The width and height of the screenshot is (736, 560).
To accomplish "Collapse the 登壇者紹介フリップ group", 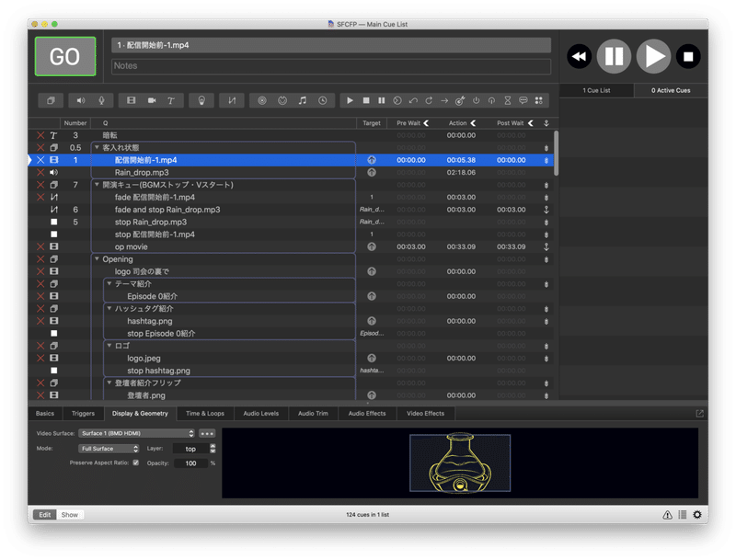I will [109, 383].
